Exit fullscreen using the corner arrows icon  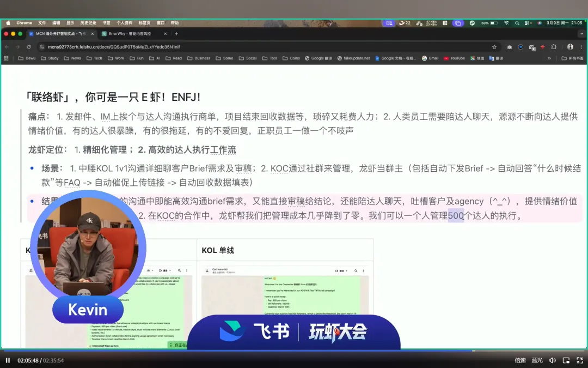[580, 360]
